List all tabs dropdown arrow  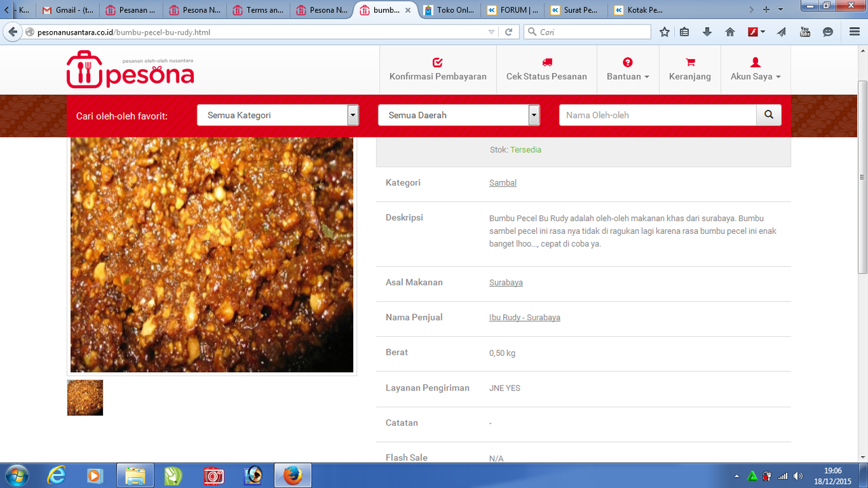pos(781,9)
